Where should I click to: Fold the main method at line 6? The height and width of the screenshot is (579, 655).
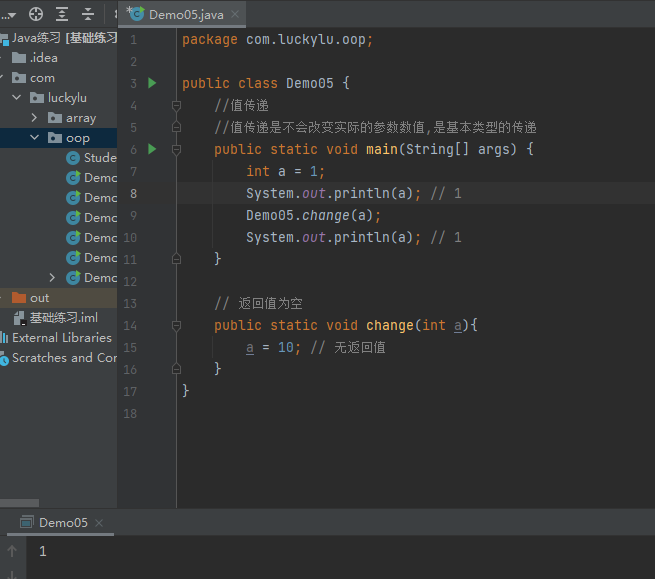pos(176,149)
